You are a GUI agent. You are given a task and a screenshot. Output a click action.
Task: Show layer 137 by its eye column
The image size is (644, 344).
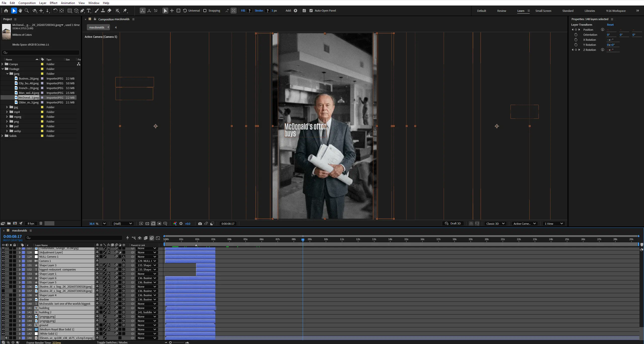coord(3,291)
